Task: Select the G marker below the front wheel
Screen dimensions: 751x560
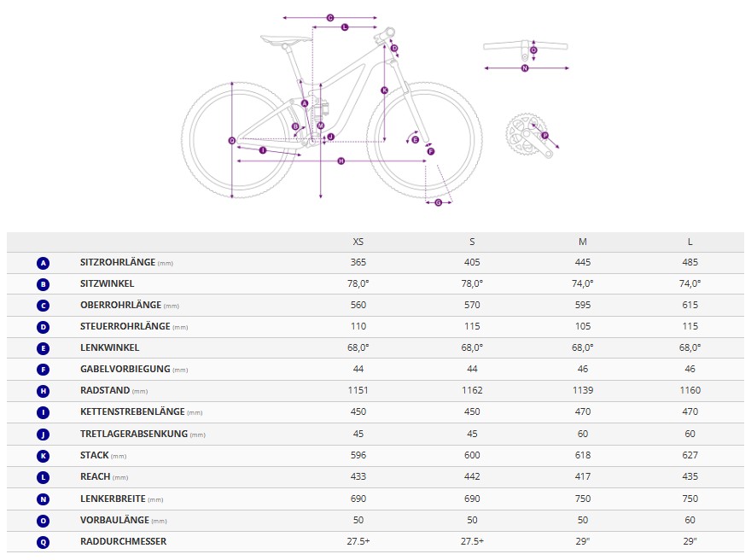Action: pyautogui.click(x=439, y=202)
